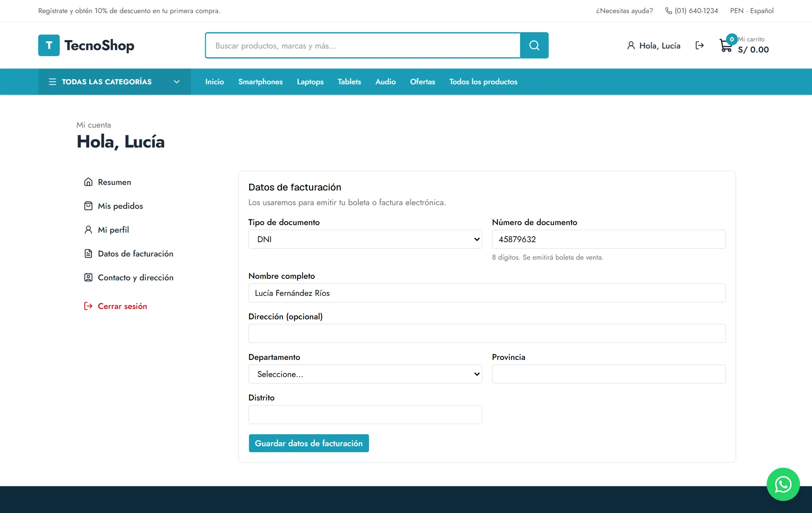Click the home icon beside Resumen
This screenshot has height=513, width=812.
pos(88,182)
